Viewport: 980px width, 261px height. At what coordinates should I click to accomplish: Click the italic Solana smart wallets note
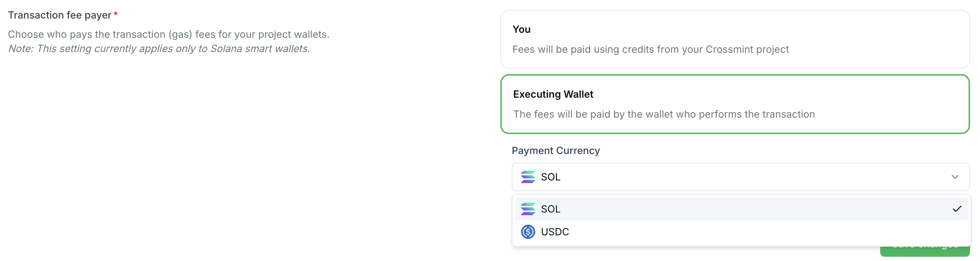pos(159,49)
